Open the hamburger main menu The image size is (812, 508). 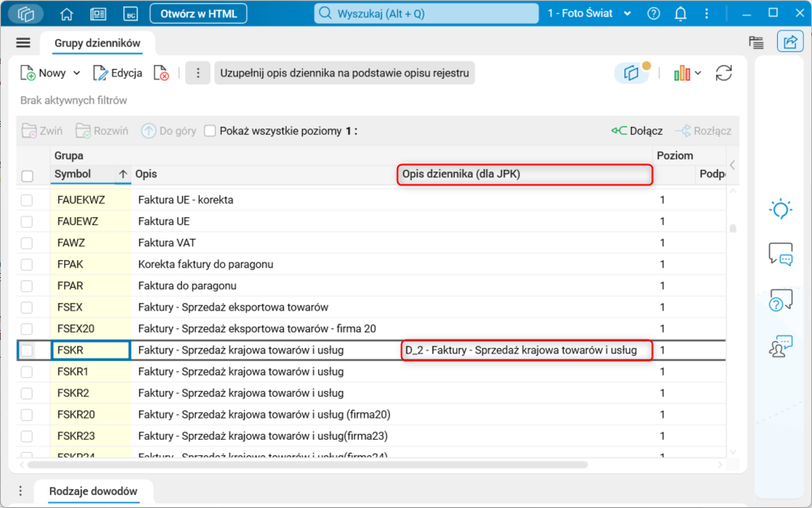point(24,42)
